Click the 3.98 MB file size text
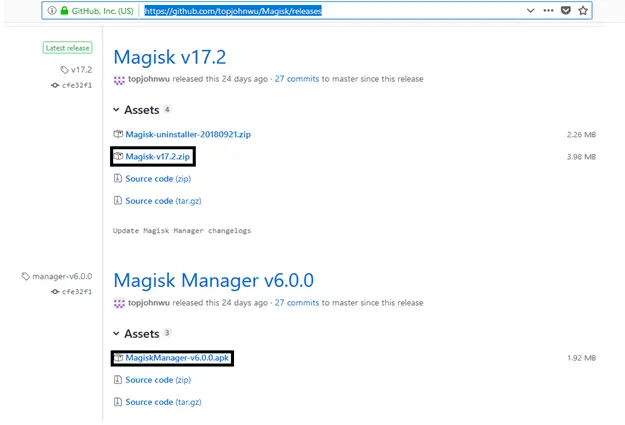The width and height of the screenshot is (625, 425). point(582,157)
